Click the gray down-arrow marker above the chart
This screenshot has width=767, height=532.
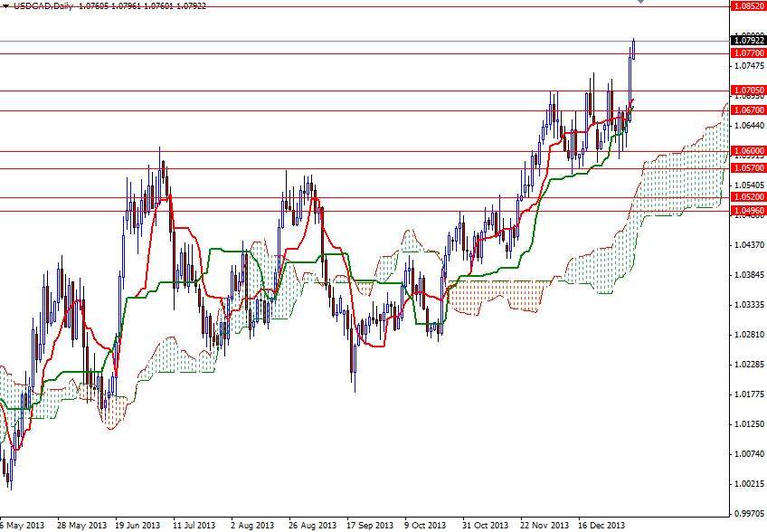tap(641, 3)
